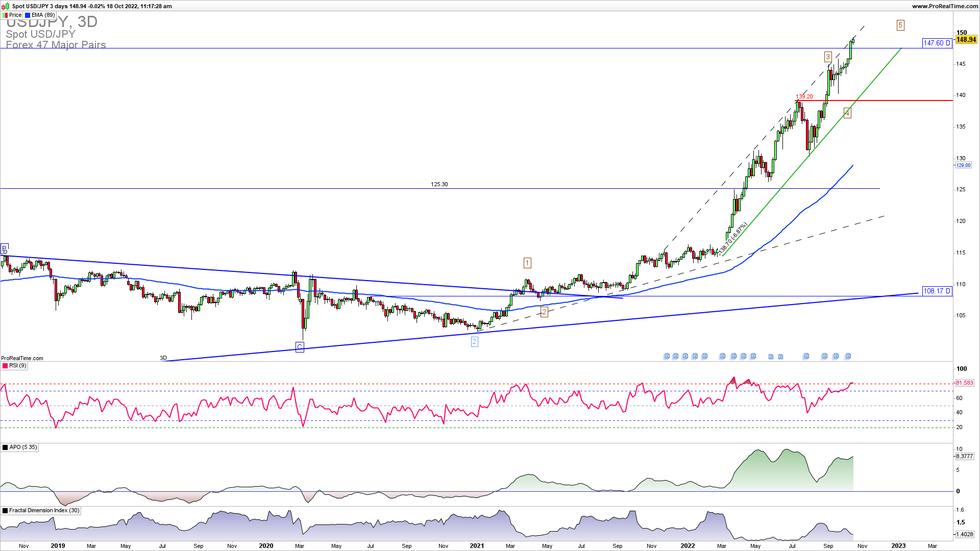Open the first single-page news icon

771,357
